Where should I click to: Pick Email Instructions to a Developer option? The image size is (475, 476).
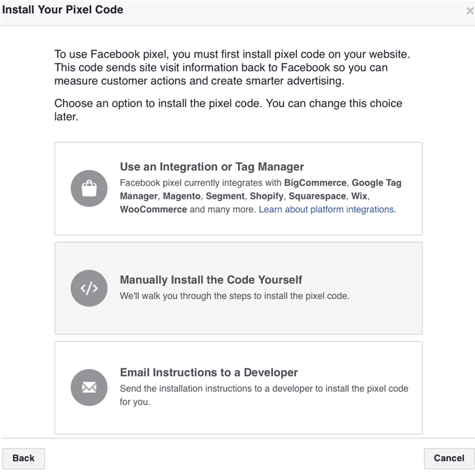209,373
